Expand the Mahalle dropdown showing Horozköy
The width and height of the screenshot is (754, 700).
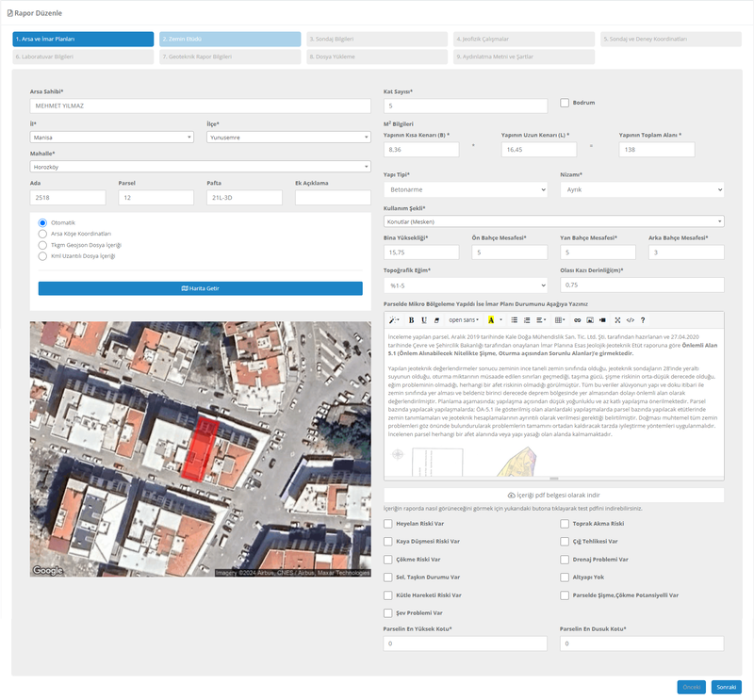(200, 167)
